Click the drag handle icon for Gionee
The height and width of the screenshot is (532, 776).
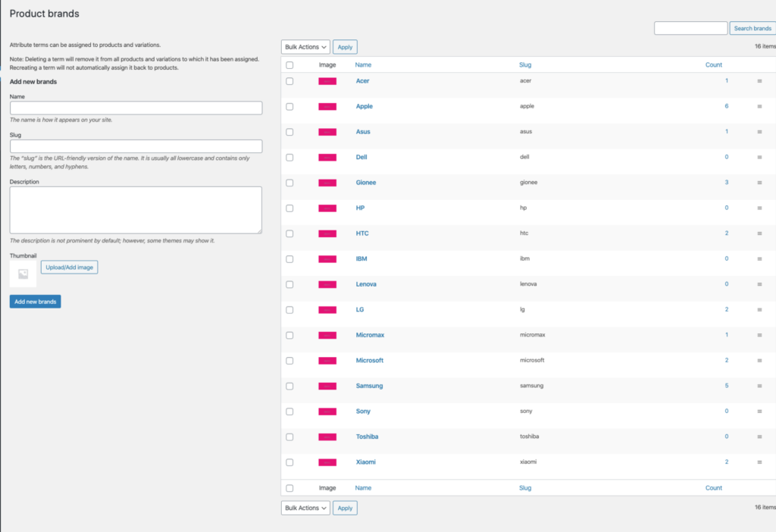pos(759,183)
